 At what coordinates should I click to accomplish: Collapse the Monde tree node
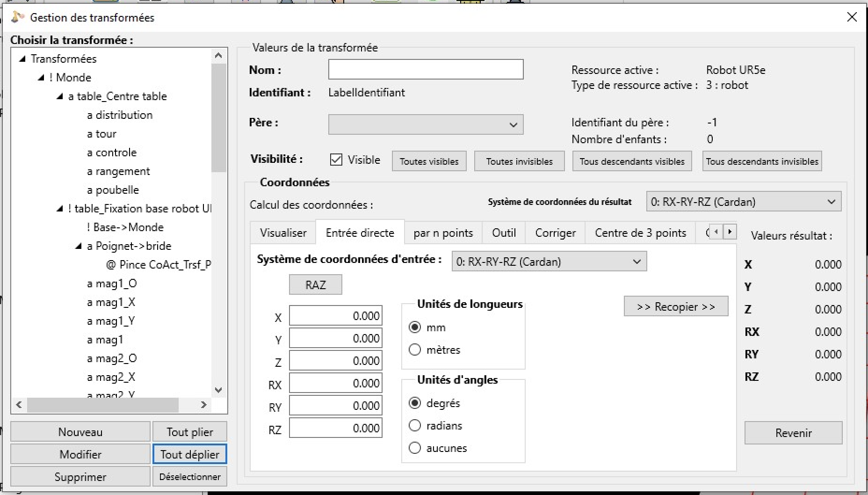click(41, 78)
